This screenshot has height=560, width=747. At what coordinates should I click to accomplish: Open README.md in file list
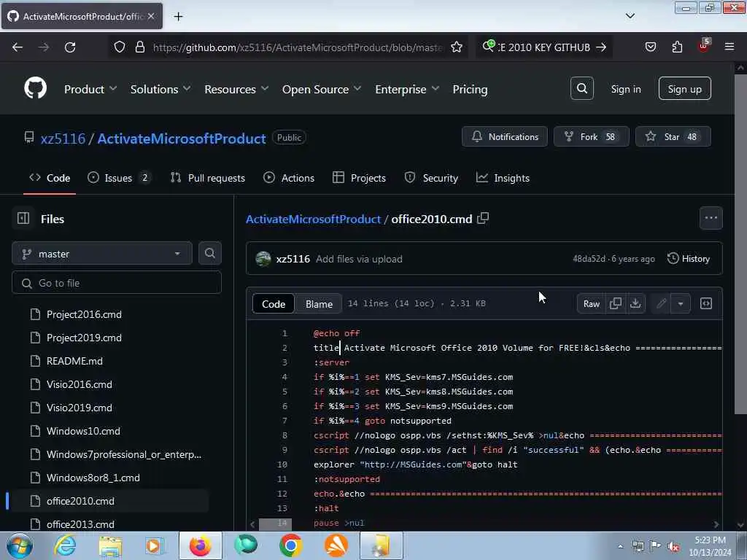pos(74,361)
